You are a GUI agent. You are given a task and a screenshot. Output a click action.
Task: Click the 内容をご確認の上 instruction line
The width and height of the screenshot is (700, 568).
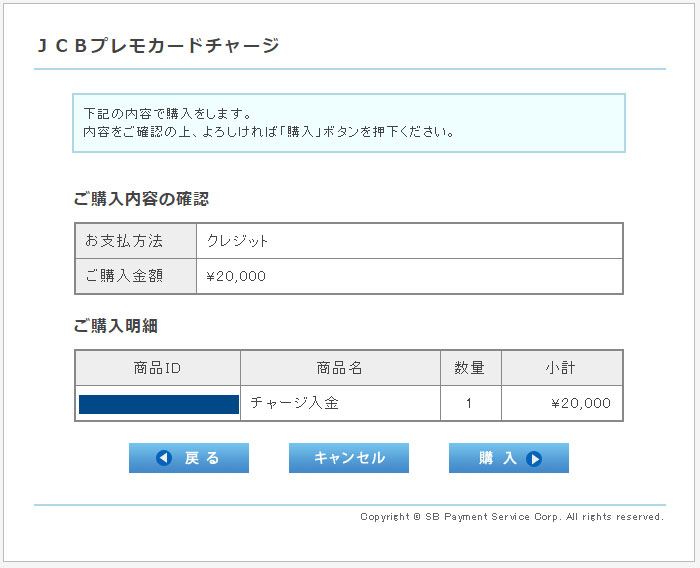coord(269,132)
